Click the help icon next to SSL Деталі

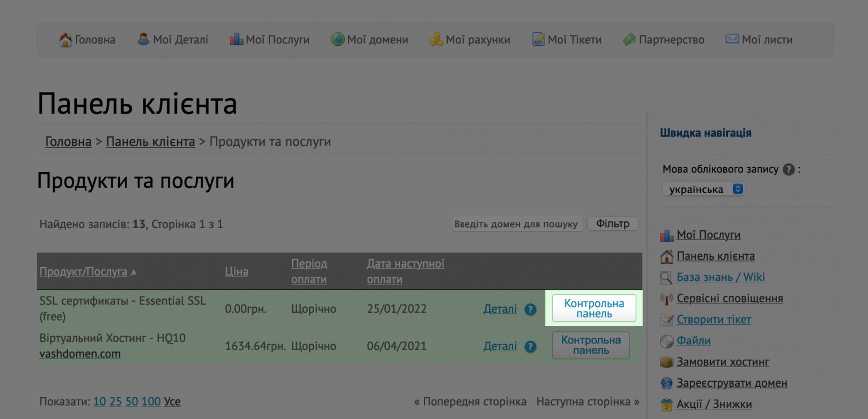[x=530, y=309]
